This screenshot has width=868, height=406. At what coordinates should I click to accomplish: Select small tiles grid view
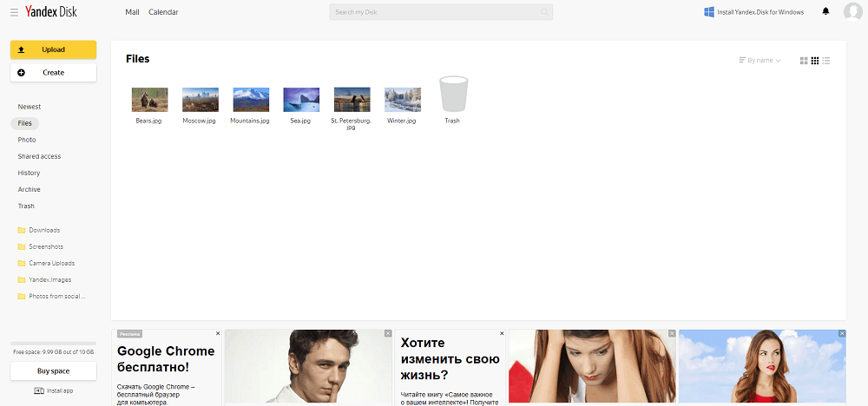815,61
